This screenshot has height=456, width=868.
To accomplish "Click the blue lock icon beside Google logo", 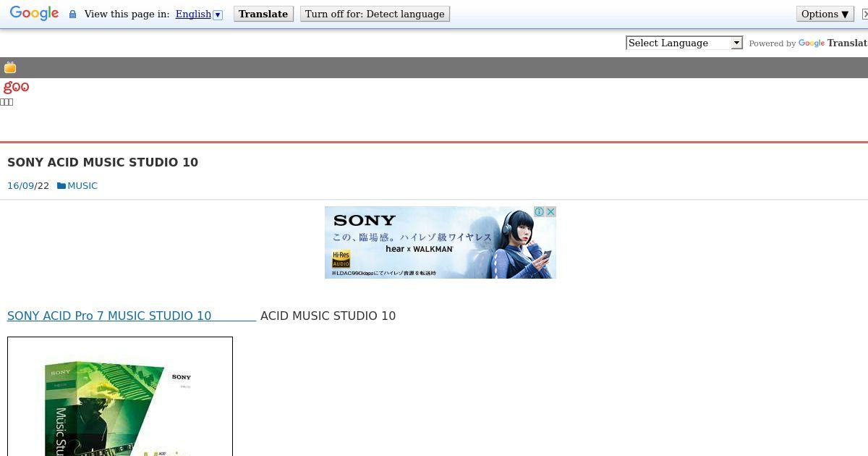I will [72, 14].
